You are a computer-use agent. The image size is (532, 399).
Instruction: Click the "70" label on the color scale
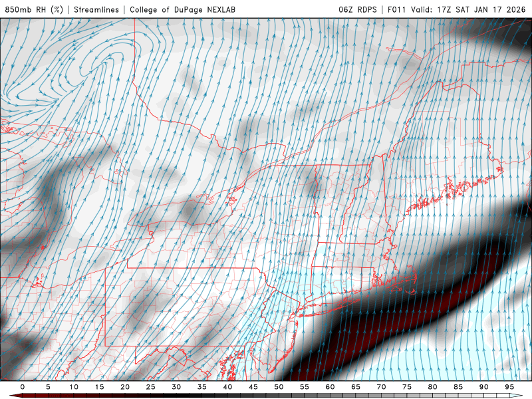[x=381, y=387]
